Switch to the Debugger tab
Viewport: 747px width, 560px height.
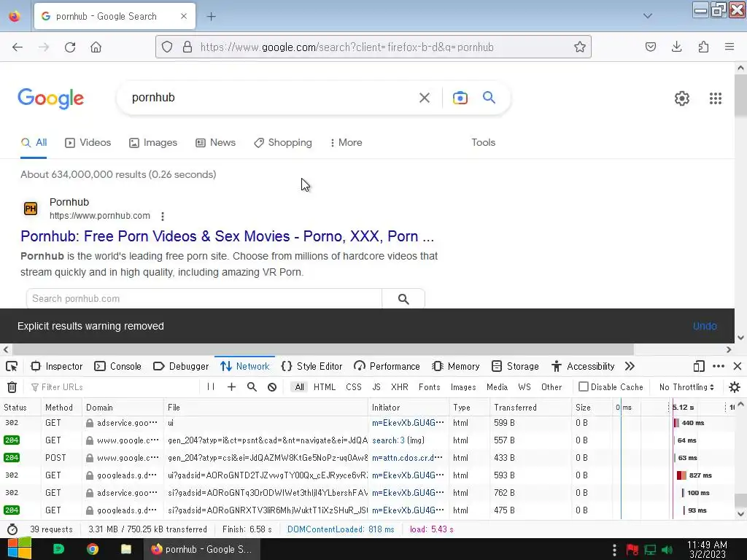(181, 366)
